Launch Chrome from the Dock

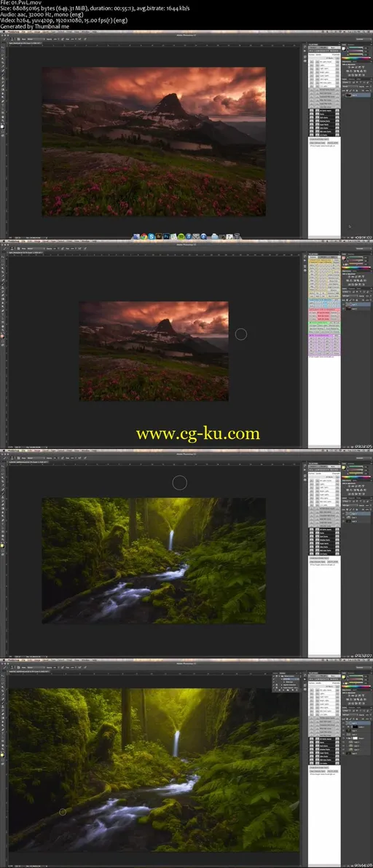click(x=144, y=237)
